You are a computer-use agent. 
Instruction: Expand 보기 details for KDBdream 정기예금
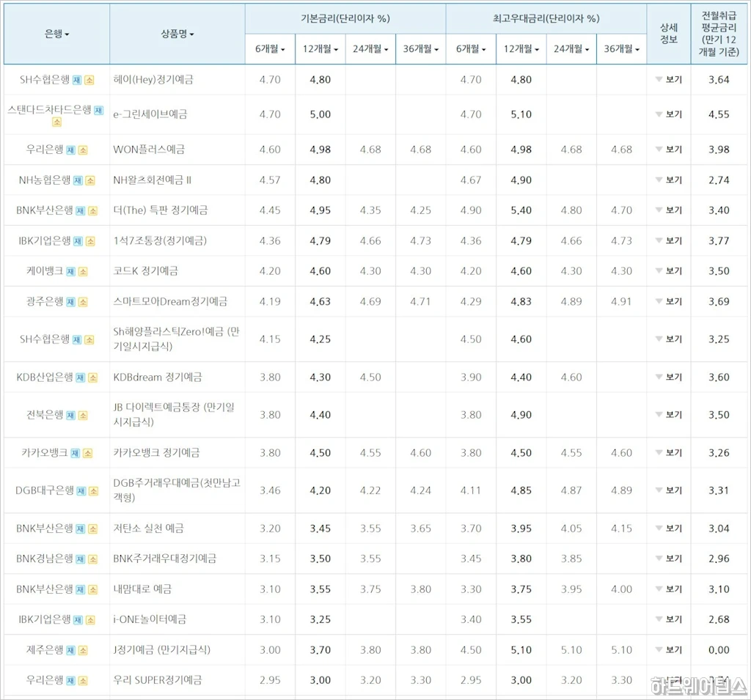coord(669,377)
